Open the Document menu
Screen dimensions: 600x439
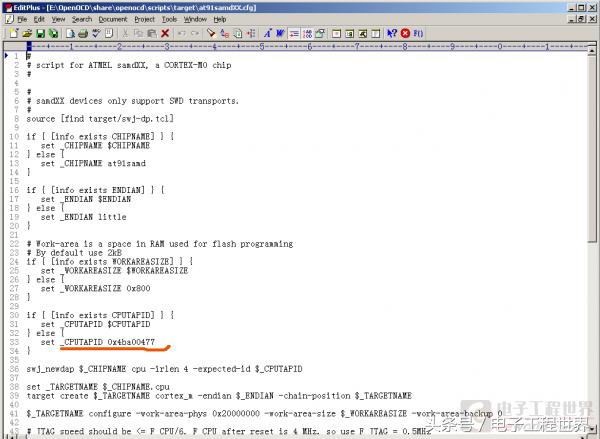(112, 19)
